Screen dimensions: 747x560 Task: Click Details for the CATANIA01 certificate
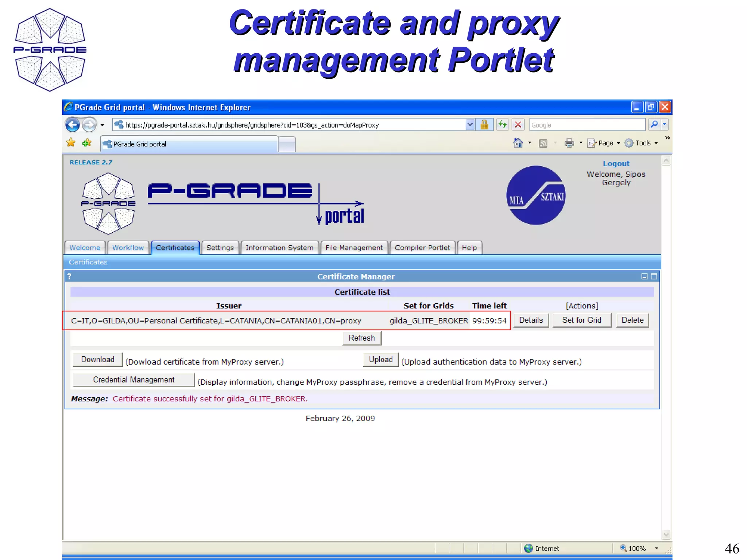tap(531, 320)
